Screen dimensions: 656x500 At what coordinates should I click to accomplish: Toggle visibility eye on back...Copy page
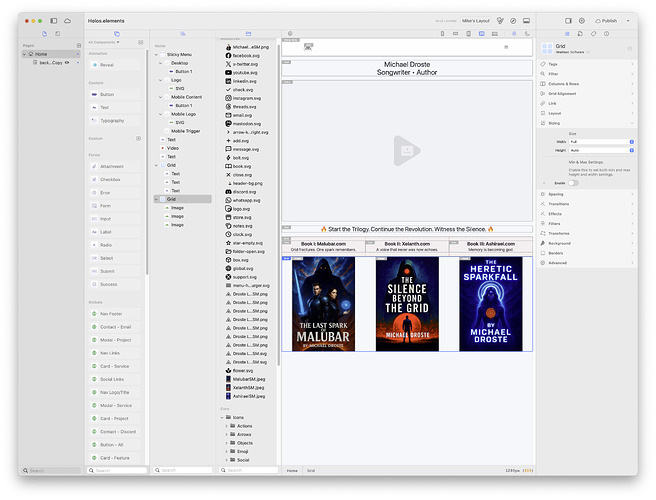[67, 62]
